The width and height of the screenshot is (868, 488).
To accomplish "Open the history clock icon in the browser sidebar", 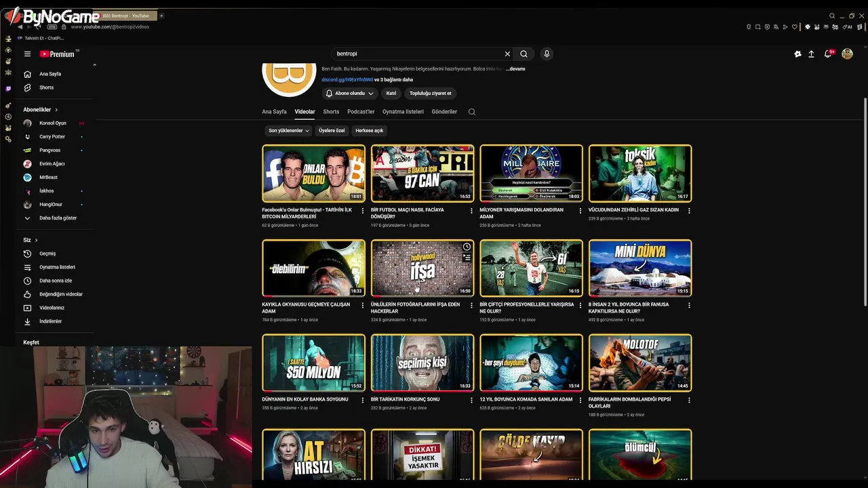I will point(8,117).
